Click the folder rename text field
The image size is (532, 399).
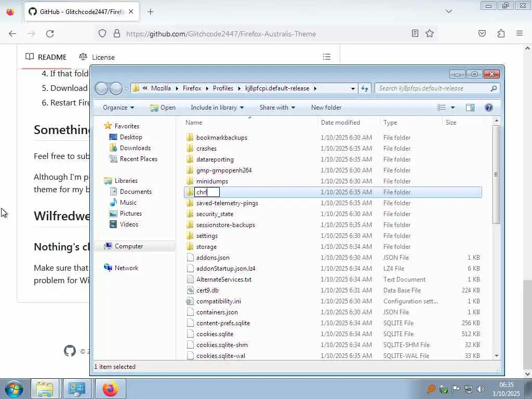[x=207, y=192]
